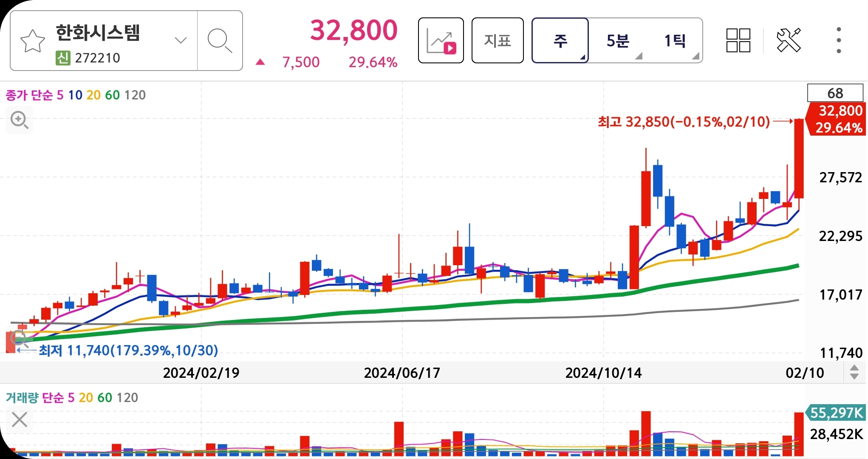Select the 주 weekly period tab
The width and height of the screenshot is (868, 459).
pos(560,41)
